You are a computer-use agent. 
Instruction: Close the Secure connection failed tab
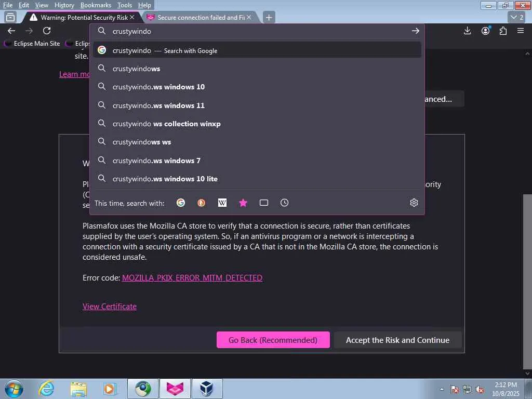(249, 17)
